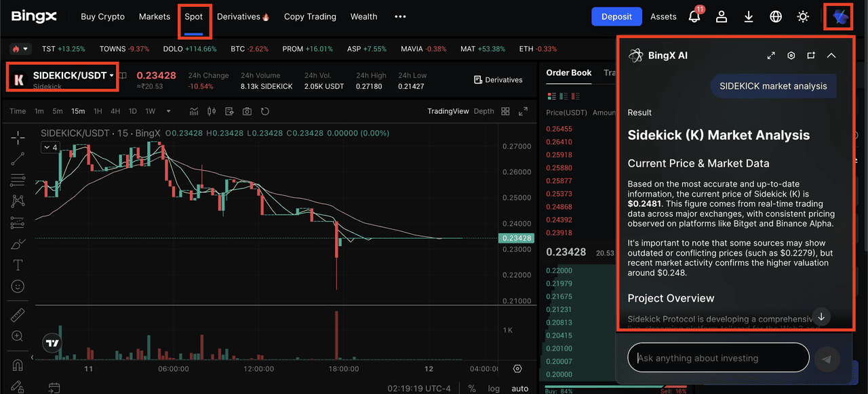Toggle light/dark theme sun icon

tap(803, 17)
